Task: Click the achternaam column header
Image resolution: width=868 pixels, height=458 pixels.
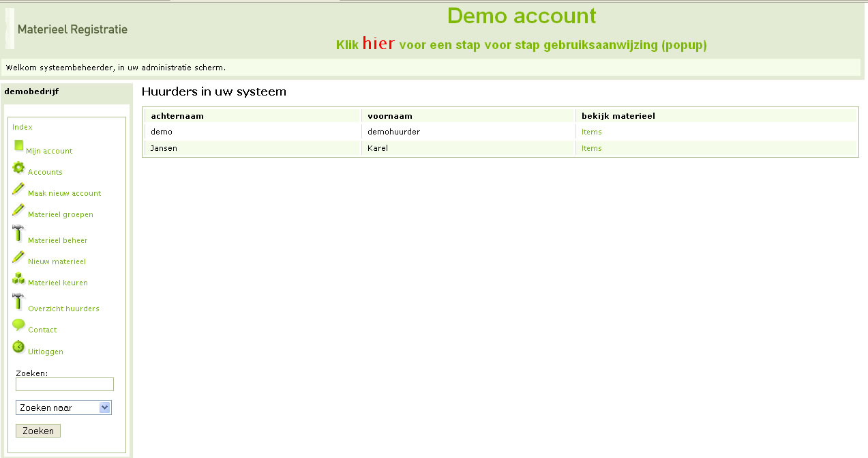Action: click(x=177, y=116)
